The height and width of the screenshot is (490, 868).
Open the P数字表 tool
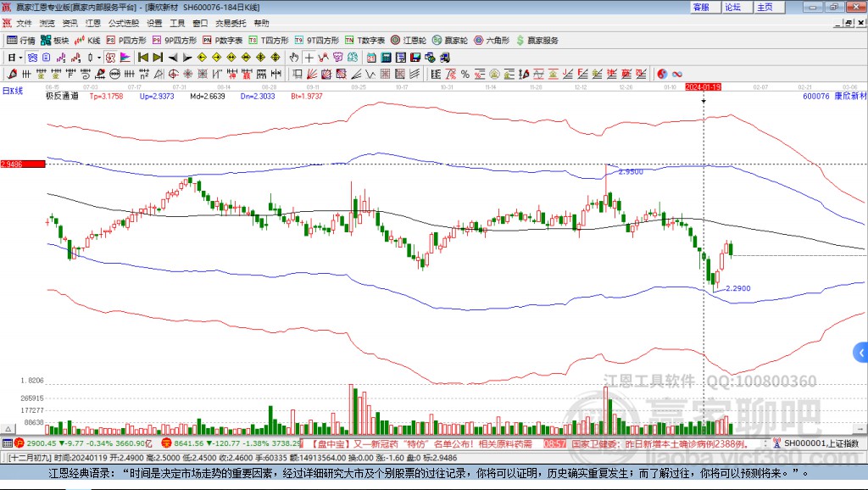pos(223,41)
